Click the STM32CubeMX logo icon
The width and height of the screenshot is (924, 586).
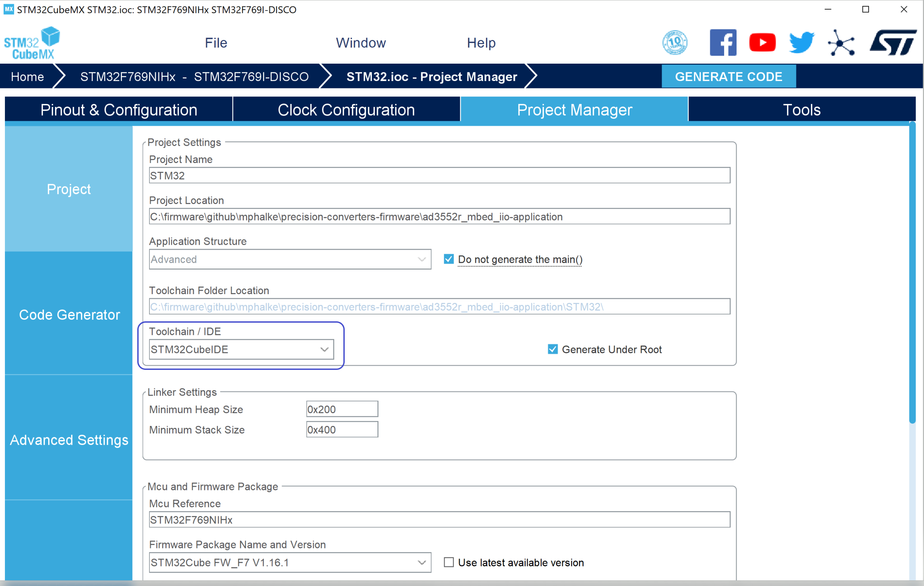32,43
